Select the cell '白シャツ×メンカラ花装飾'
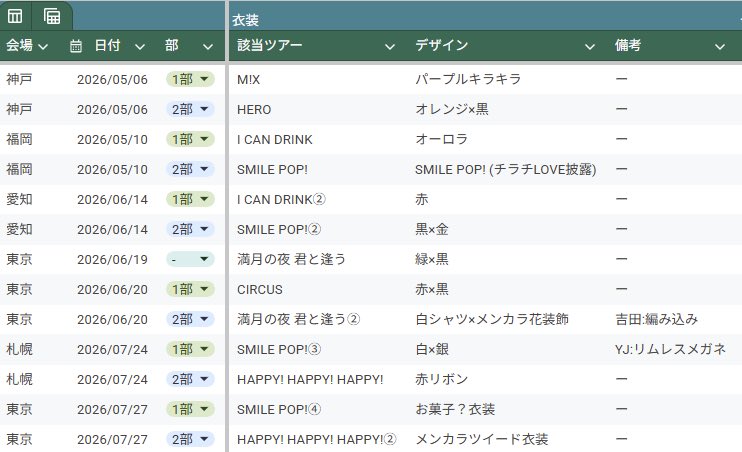742x452 pixels. click(492, 319)
